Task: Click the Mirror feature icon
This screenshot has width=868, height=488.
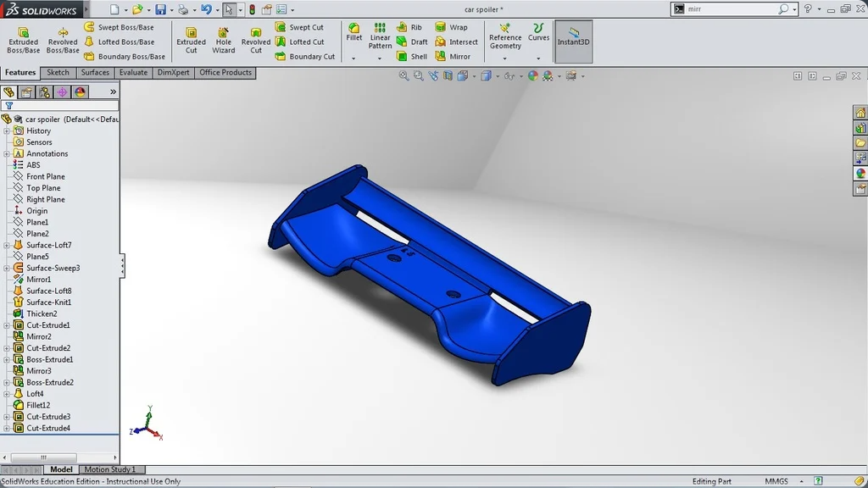Action: click(x=457, y=56)
